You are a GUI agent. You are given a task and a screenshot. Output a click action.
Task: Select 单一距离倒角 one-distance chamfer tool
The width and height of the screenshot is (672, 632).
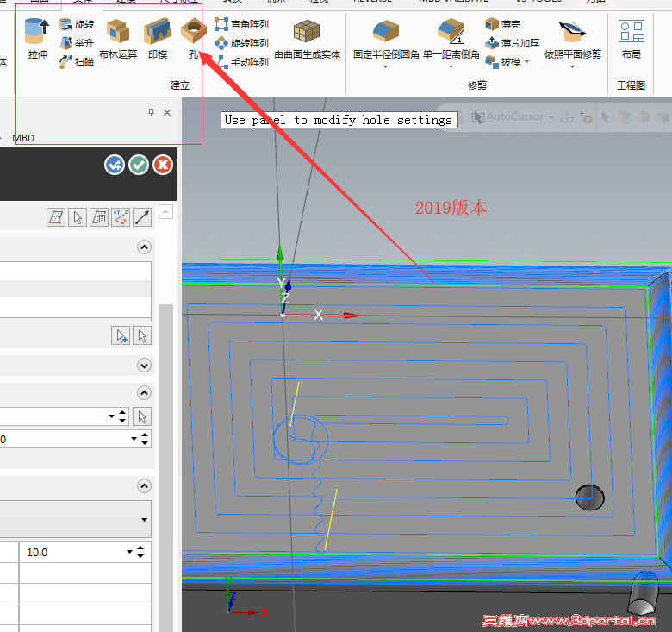point(451,38)
